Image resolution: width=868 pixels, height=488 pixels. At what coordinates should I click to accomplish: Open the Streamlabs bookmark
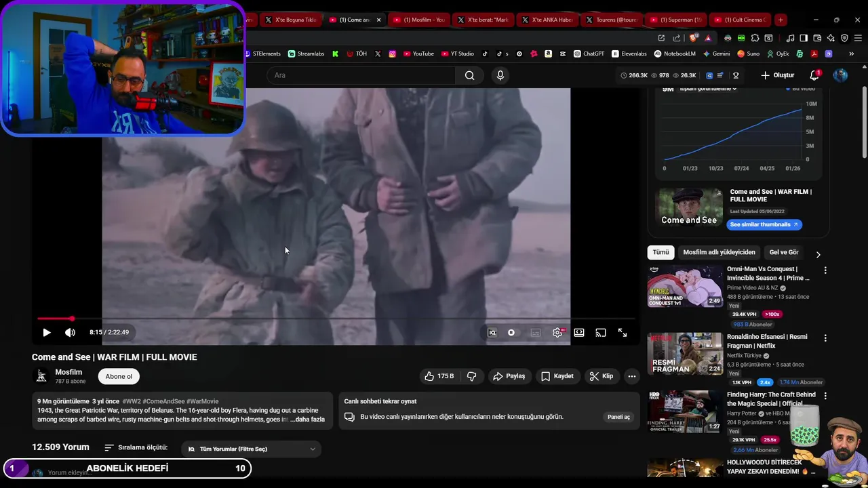tap(306, 54)
